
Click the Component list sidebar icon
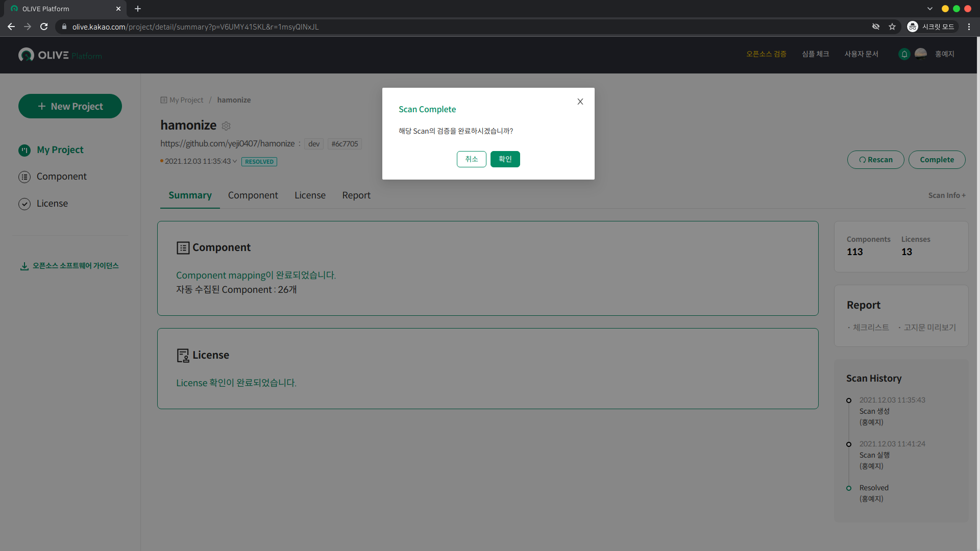tap(24, 177)
